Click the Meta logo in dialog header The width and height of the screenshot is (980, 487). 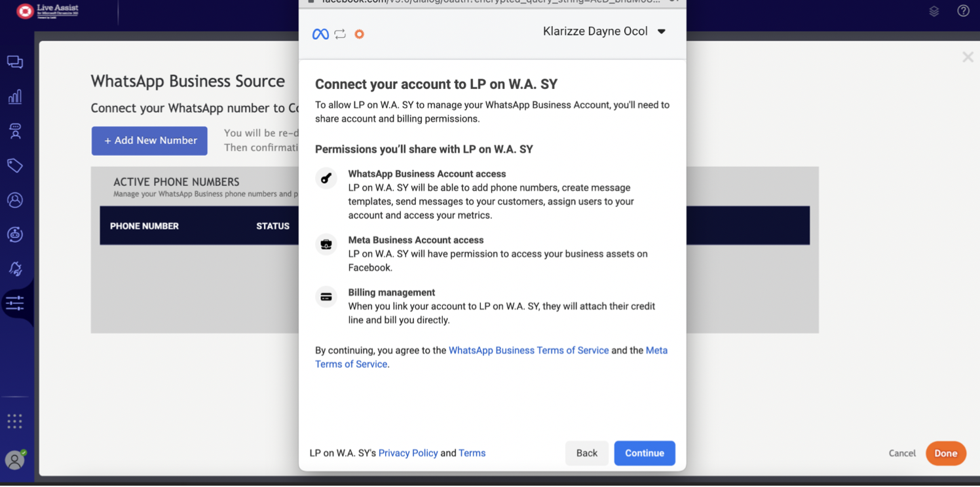pyautogui.click(x=320, y=34)
